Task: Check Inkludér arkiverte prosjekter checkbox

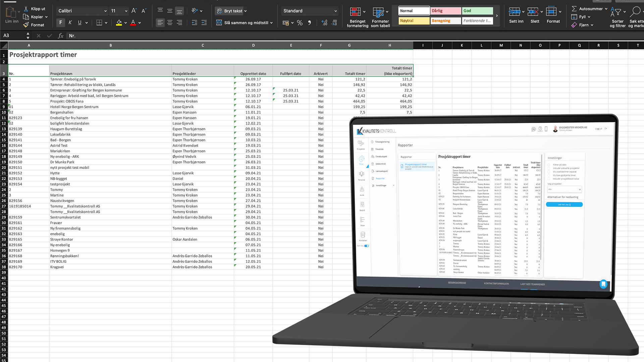Action: pyautogui.click(x=549, y=168)
